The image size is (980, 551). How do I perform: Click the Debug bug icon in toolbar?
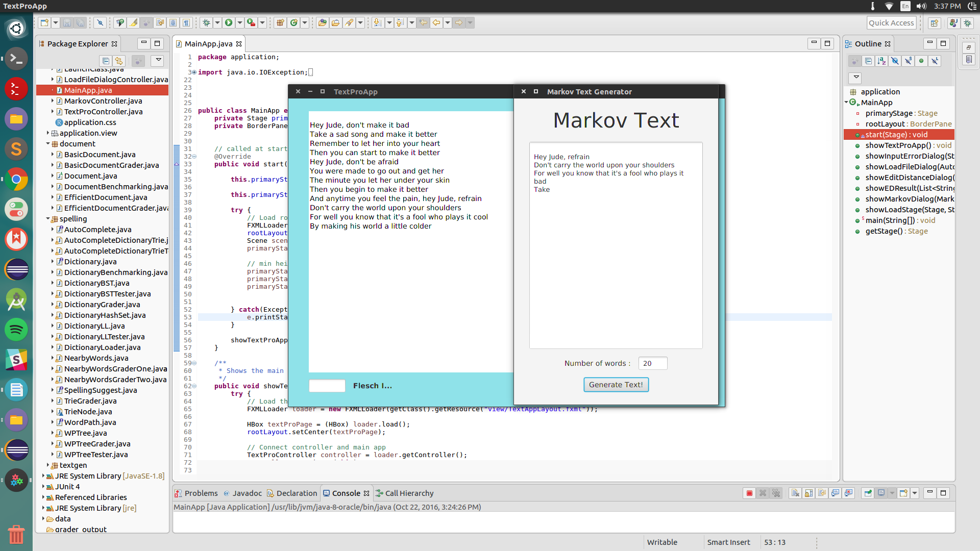tap(207, 22)
